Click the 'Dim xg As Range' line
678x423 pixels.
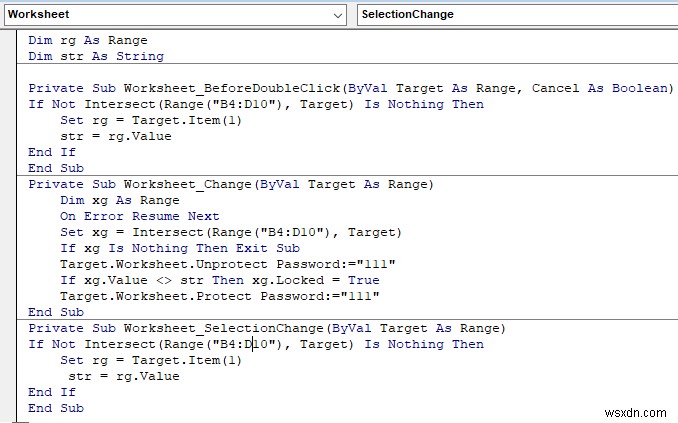click(x=120, y=200)
